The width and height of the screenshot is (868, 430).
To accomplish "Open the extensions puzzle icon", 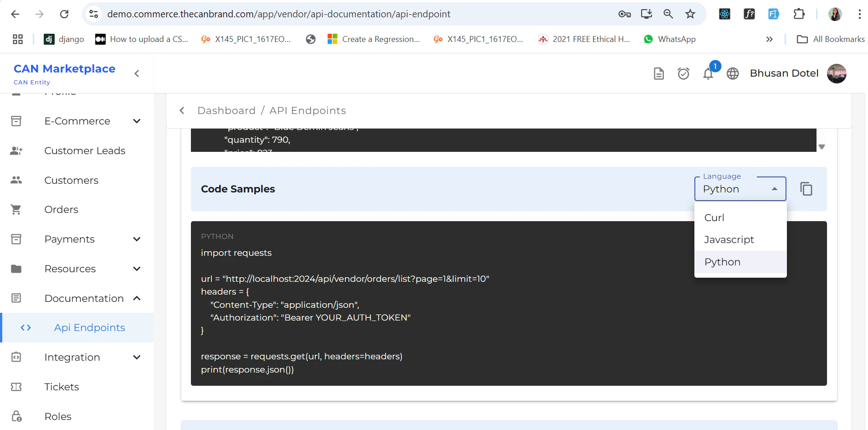I will tap(799, 14).
